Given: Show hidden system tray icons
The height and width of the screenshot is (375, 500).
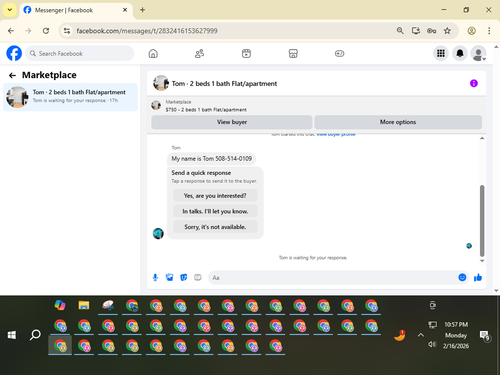Looking at the screenshot, I should tap(421, 335).
